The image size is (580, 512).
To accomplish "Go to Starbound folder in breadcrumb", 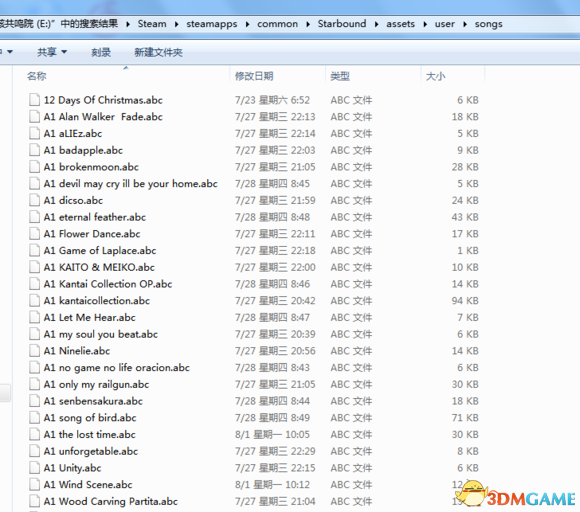I will (x=342, y=24).
